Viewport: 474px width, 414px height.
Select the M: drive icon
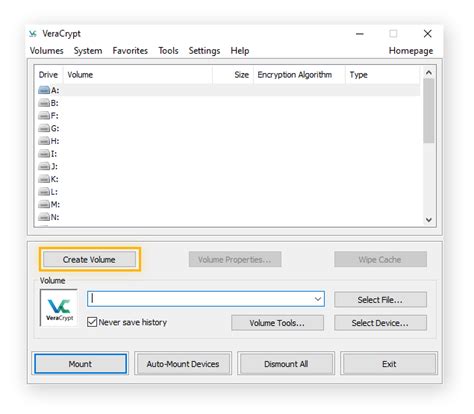(44, 204)
